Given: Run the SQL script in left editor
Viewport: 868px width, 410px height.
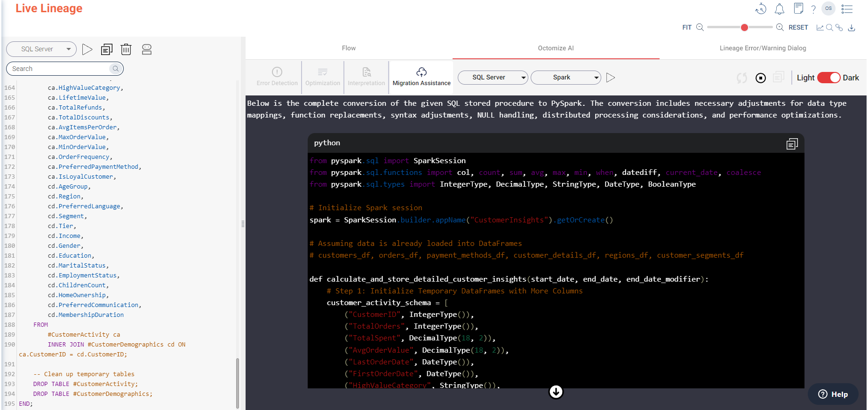Looking at the screenshot, I should [87, 49].
